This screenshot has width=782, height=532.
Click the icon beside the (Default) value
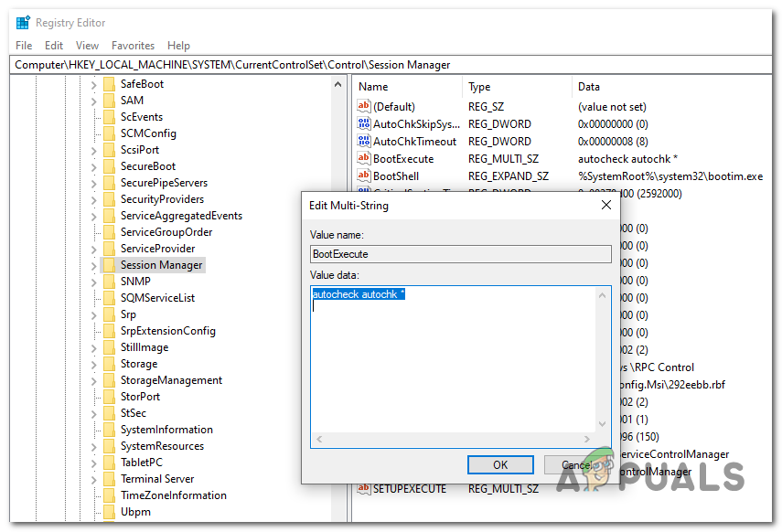[x=364, y=106]
